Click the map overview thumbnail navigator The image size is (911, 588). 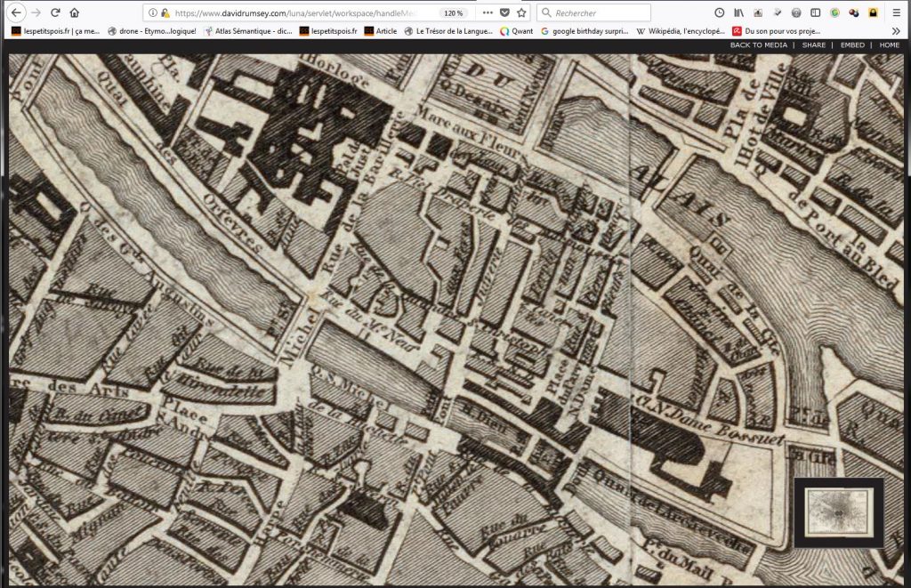837,512
